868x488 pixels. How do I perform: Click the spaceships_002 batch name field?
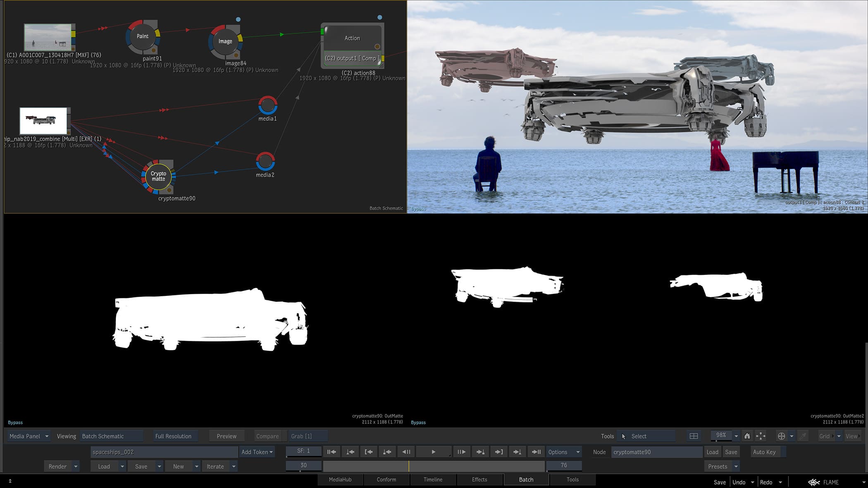pos(164,452)
